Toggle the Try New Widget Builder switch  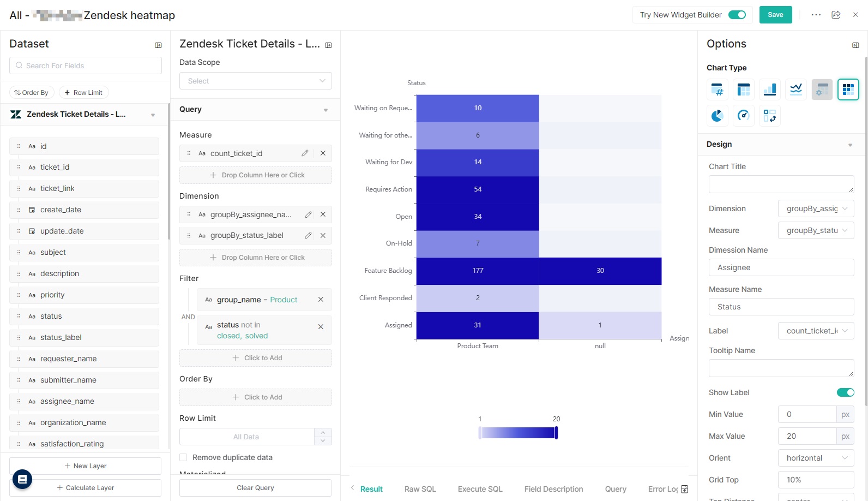click(x=737, y=15)
